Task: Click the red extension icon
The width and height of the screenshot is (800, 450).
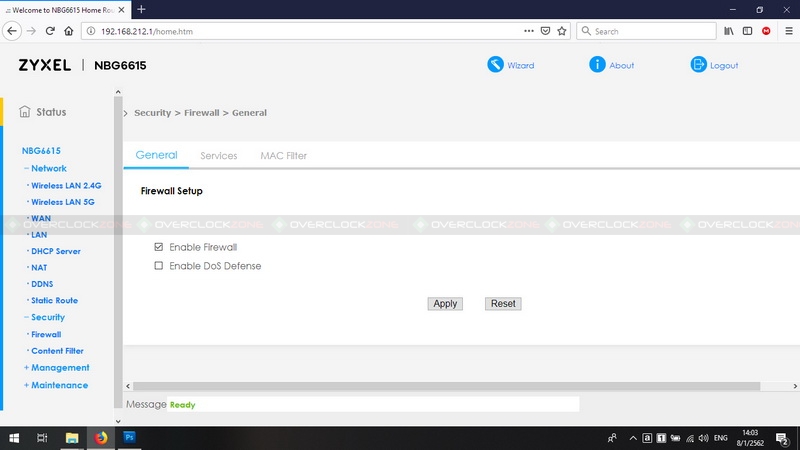Action: coord(766,31)
